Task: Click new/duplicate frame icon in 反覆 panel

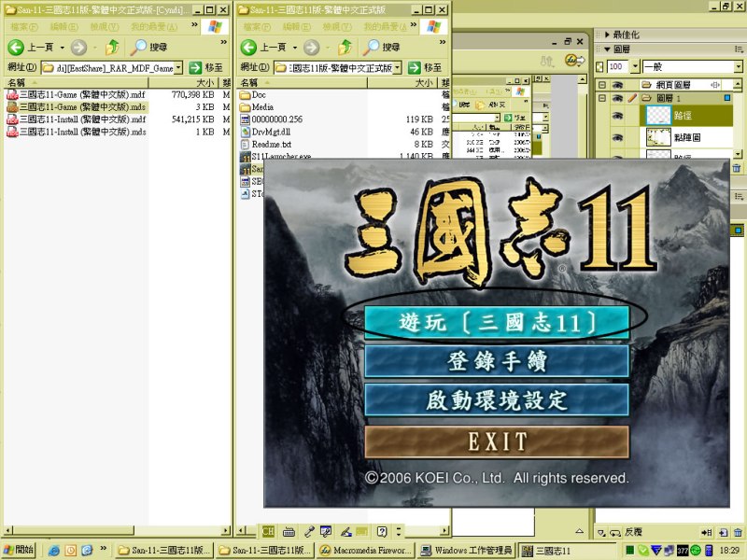Action: 724,532
